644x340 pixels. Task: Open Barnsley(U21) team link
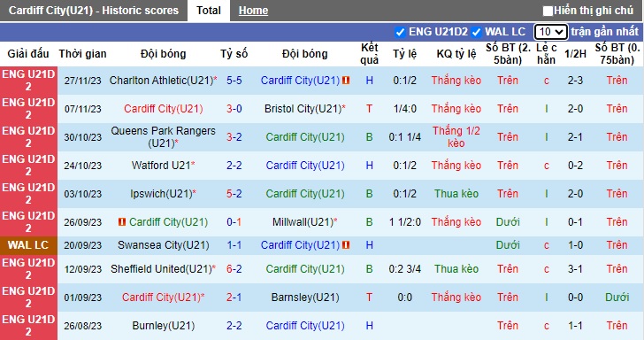[305, 297]
